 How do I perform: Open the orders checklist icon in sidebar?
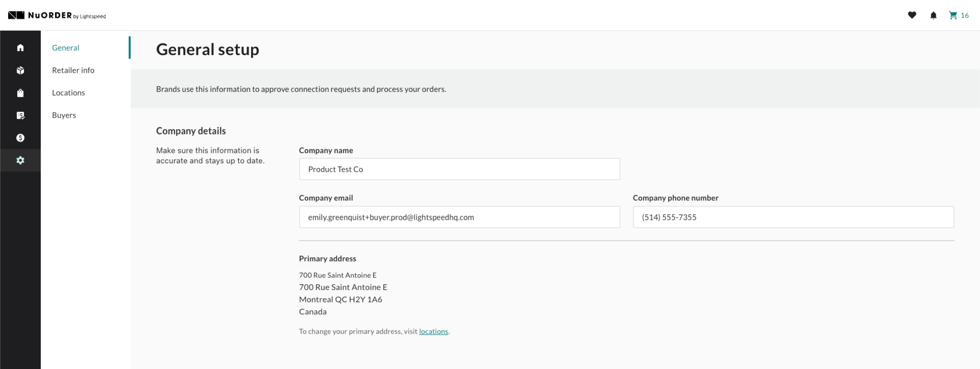pyautogui.click(x=20, y=115)
